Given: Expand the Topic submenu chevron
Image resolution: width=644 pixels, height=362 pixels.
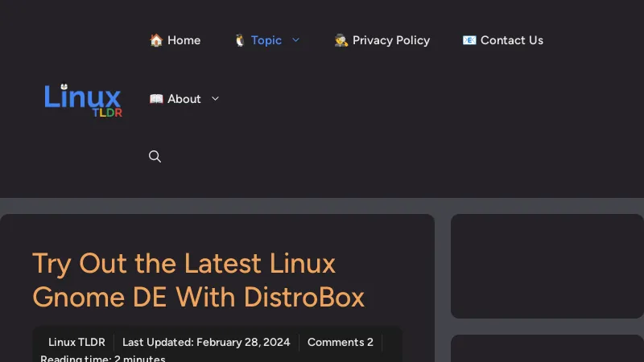Looking at the screenshot, I should (x=295, y=40).
